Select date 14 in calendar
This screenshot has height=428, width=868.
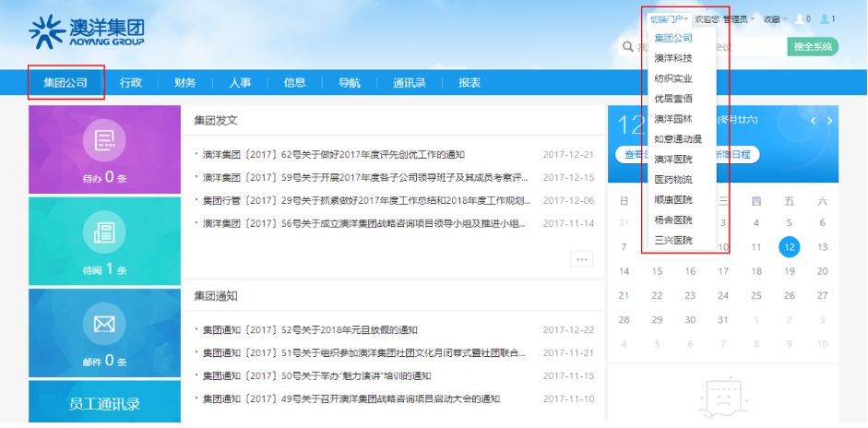tap(624, 271)
